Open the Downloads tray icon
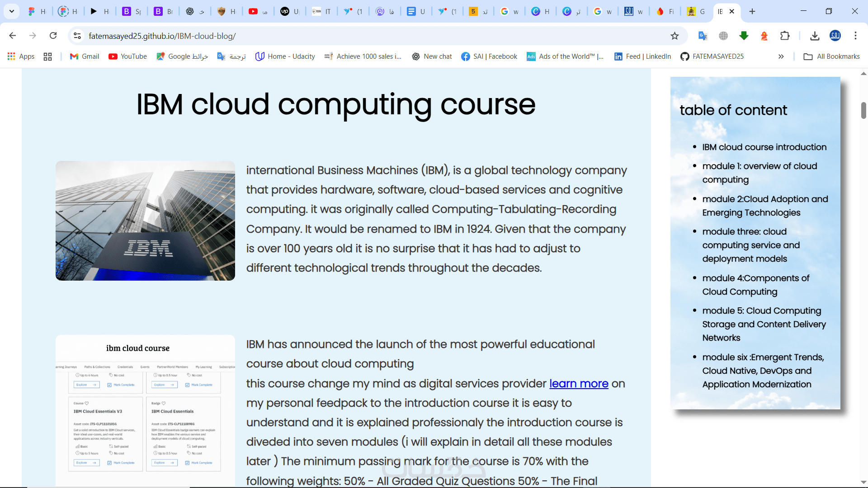 coord(815,36)
